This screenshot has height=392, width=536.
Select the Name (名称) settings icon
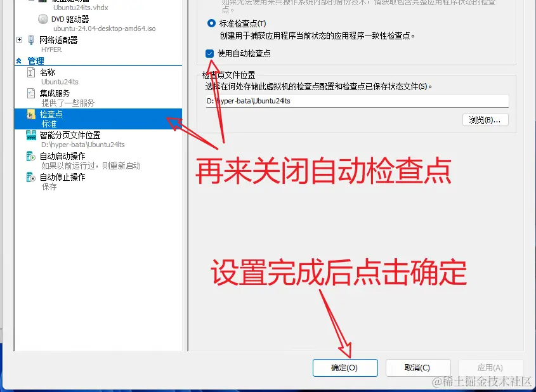(31, 72)
